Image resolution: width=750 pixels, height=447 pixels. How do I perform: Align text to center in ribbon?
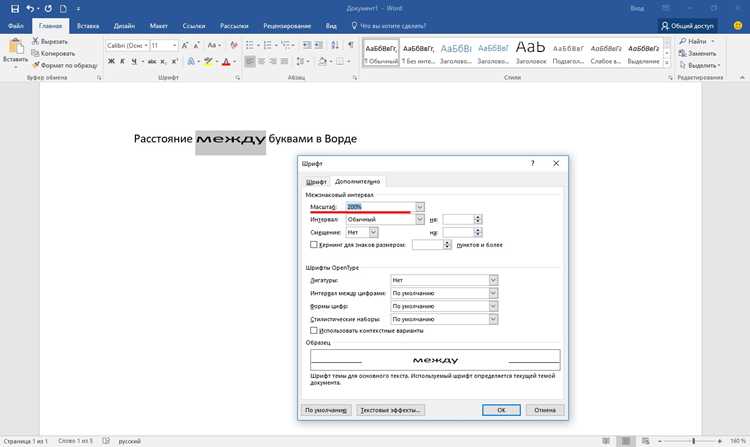(x=261, y=61)
